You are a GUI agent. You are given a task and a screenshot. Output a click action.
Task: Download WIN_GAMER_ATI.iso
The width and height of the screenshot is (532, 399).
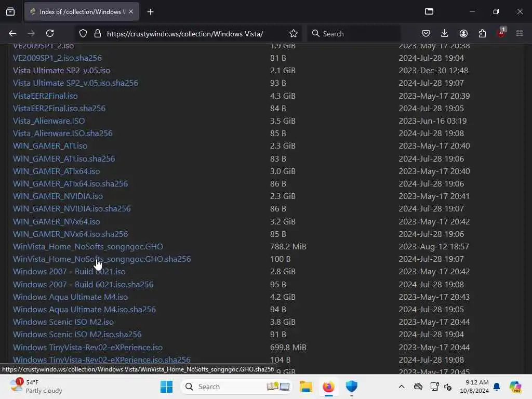click(50, 146)
